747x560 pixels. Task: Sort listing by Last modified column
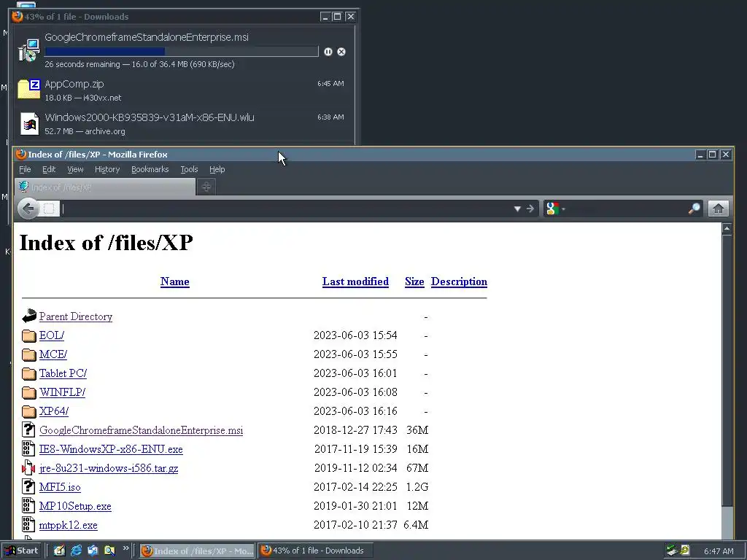coord(355,281)
